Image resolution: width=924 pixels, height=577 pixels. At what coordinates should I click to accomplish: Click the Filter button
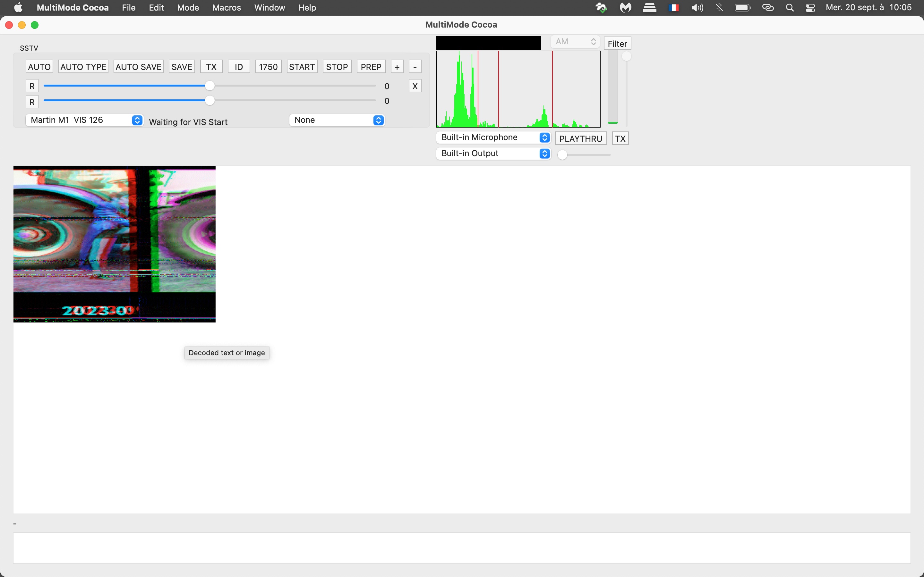click(617, 44)
